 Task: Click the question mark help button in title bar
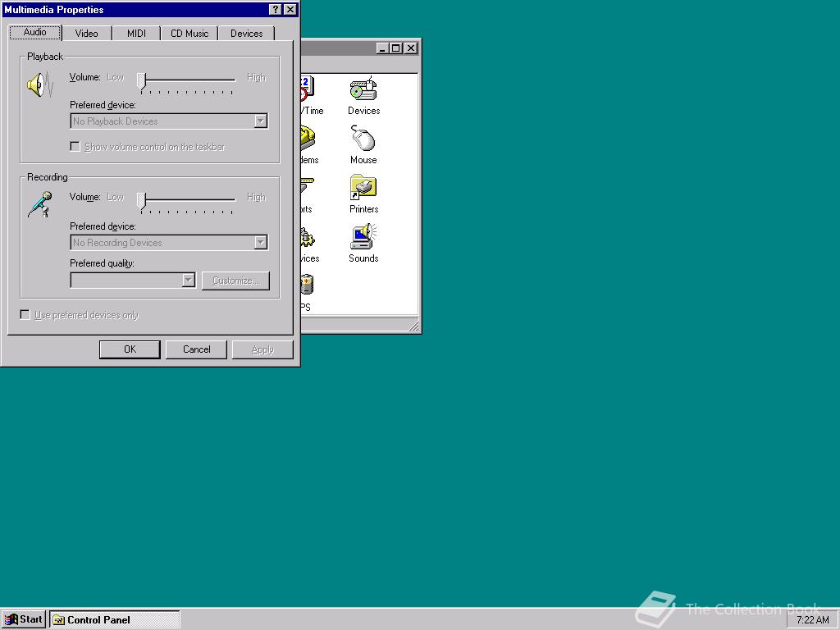[x=275, y=10]
